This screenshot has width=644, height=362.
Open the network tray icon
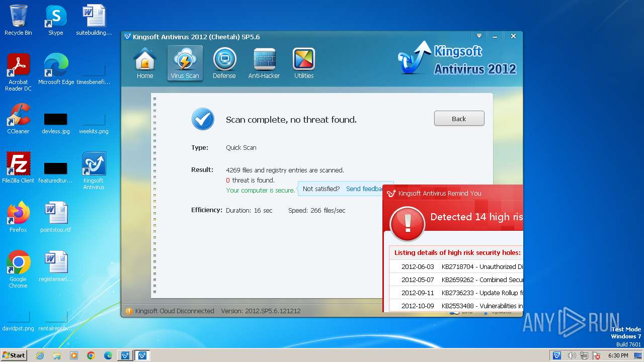coord(584,355)
